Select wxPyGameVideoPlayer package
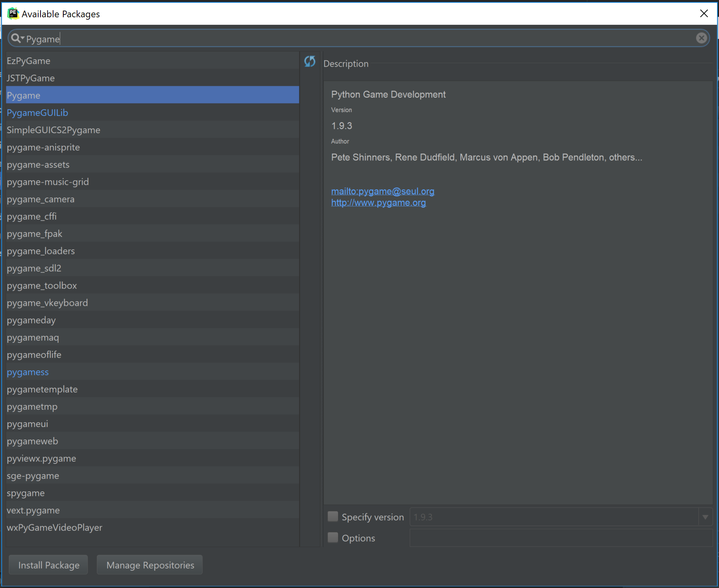 pyautogui.click(x=153, y=528)
